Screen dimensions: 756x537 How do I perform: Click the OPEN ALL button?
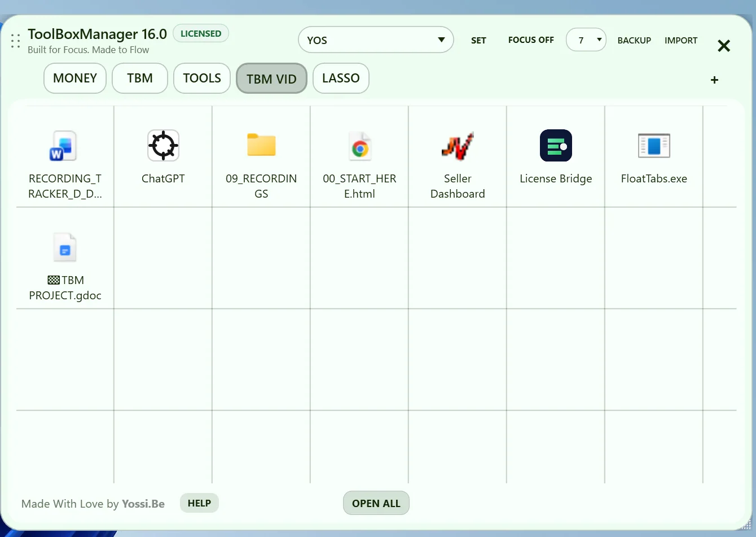[376, 503]
